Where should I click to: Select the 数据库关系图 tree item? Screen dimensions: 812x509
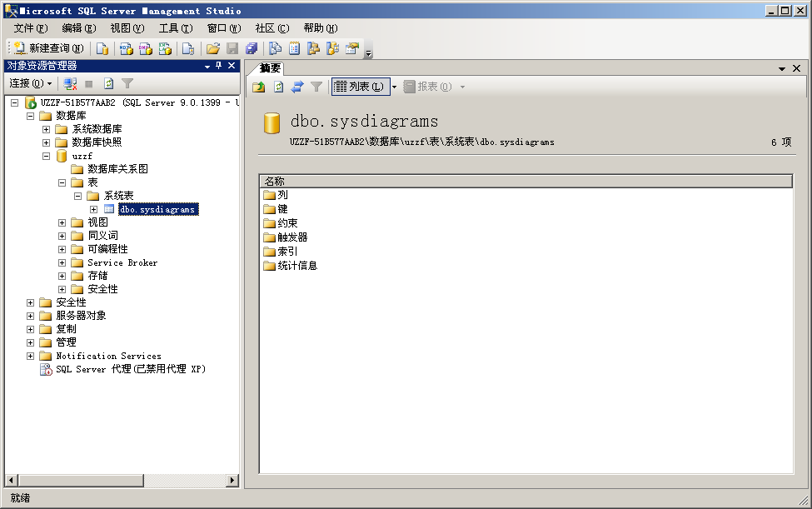pos(117,169)
